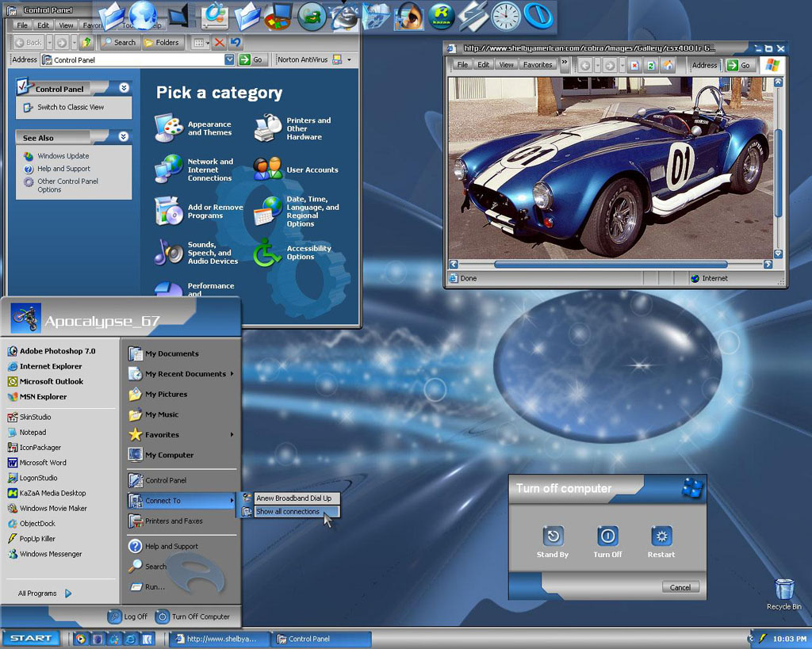The width and height of the screenshot is (812, 649).
Task: Click the Search button in Control Panel toolbar
Action: tap(119, 43)
